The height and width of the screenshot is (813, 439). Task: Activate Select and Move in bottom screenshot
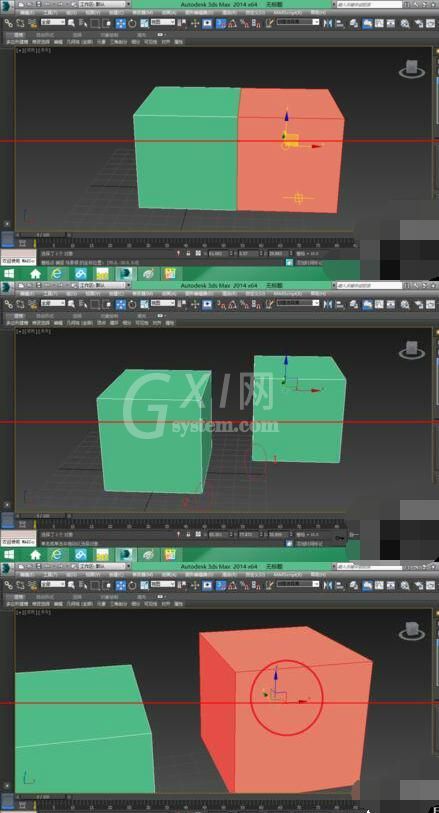tap(120, 585)
